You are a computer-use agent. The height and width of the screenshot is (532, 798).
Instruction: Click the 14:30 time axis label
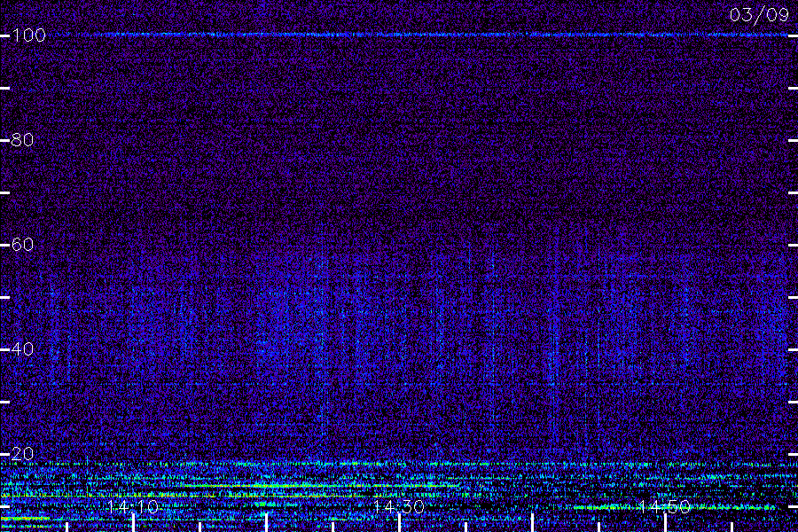click(399, 507)
